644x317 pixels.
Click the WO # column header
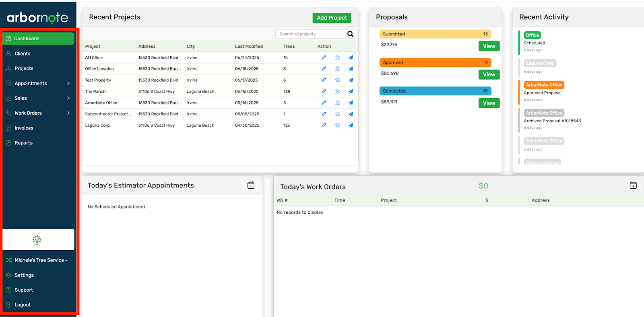pyautogui.click(x=282, y=200)
